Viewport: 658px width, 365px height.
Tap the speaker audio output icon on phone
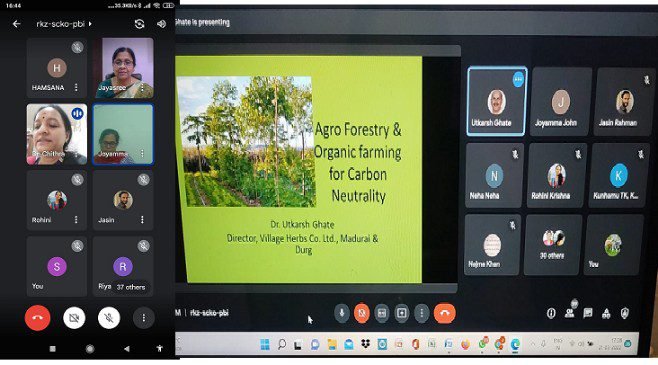point(162,24)
